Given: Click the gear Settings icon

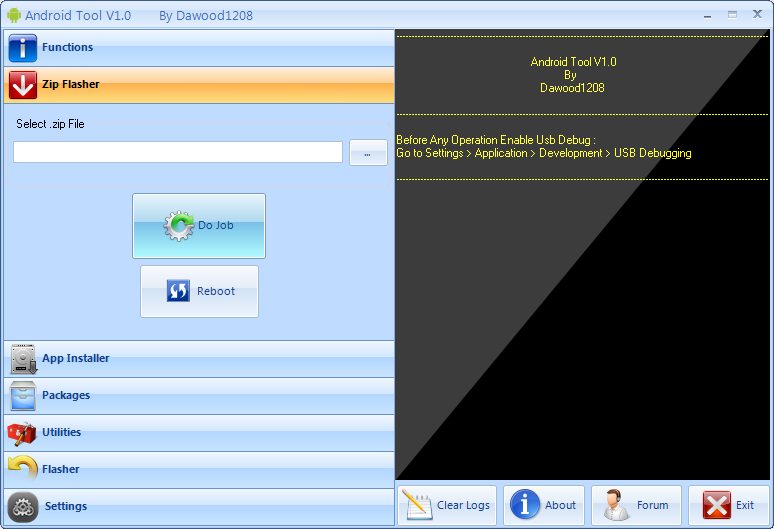Looking at the screenshot, I should (23, 507).
